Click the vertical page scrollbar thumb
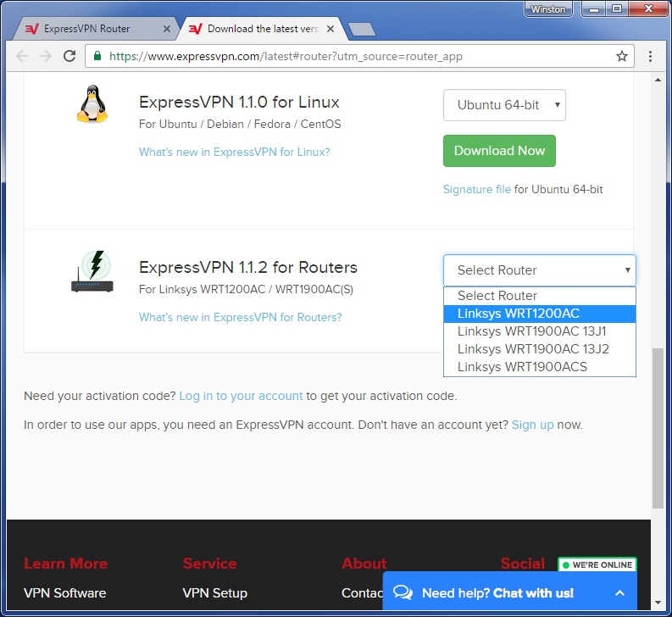Screen dimensions: 672x617 point(658,428)
